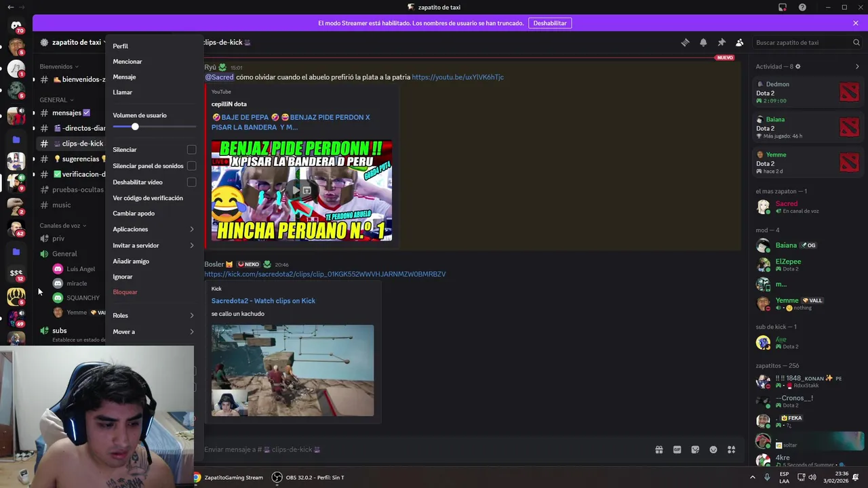The image size is (868, 488).
Task: Open OBS 32.0.2 in the taskbar
Action: tap(308, 477)
